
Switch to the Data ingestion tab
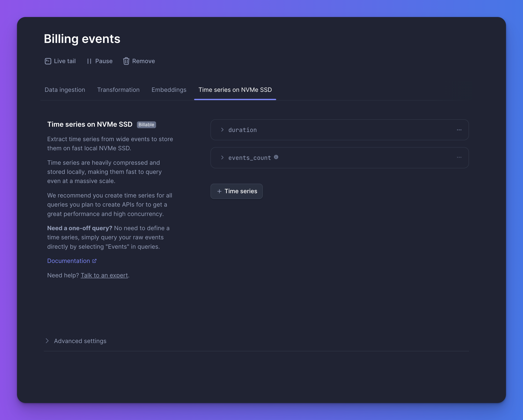(65, 90)
